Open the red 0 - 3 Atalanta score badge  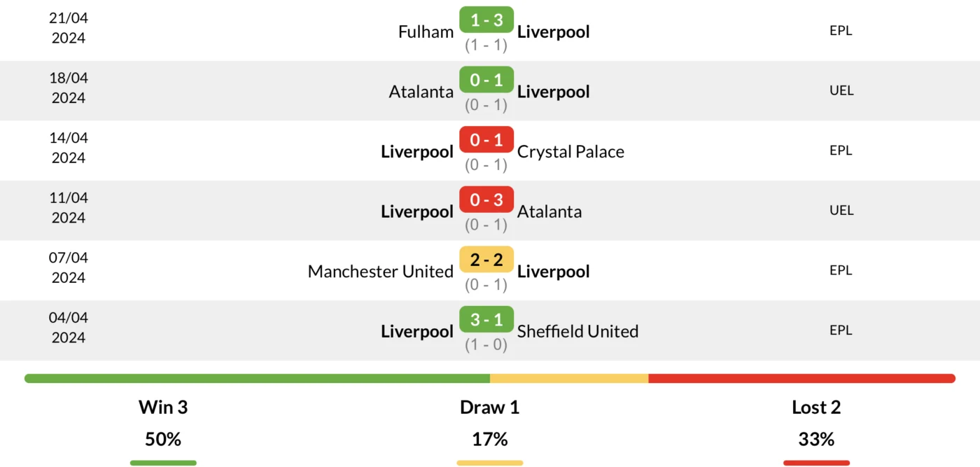[486, 200]
